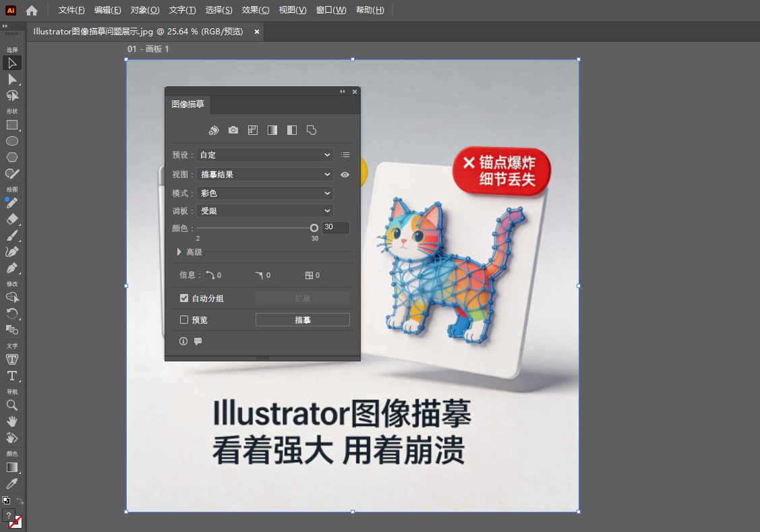This screenshot has width=760, height=532.
Task: Expand the toolbar with double arrows
Action: point(5,26)
